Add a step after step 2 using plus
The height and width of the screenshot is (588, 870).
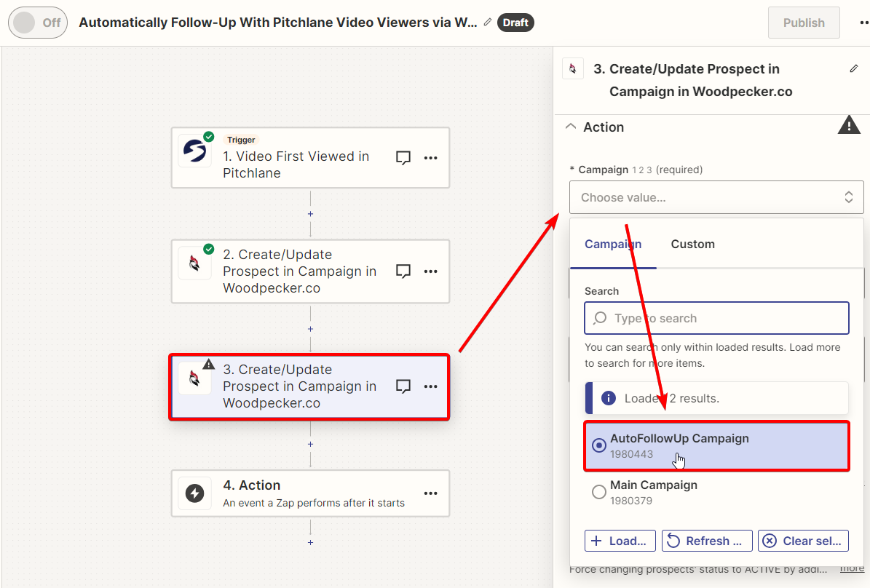point(310,329)
